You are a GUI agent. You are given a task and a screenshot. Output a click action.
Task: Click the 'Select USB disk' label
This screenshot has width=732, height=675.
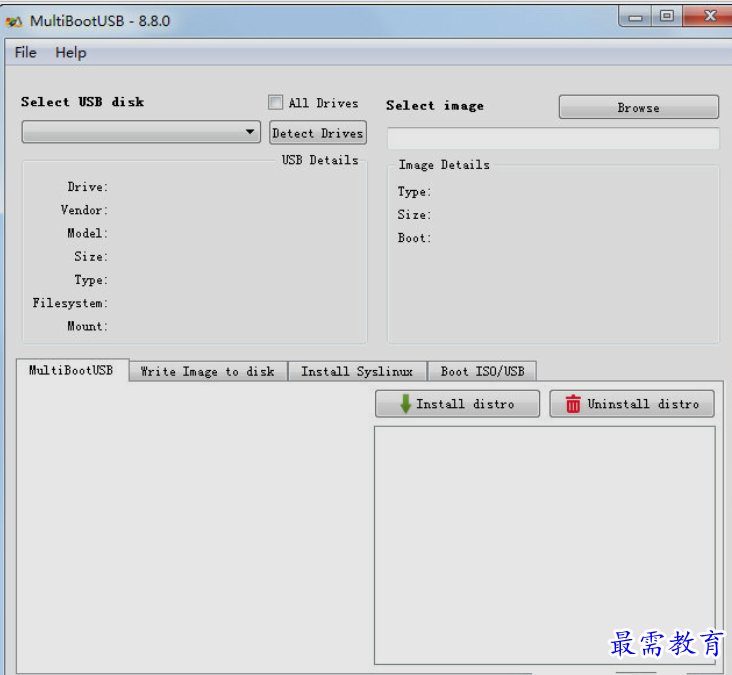[83, 102]
